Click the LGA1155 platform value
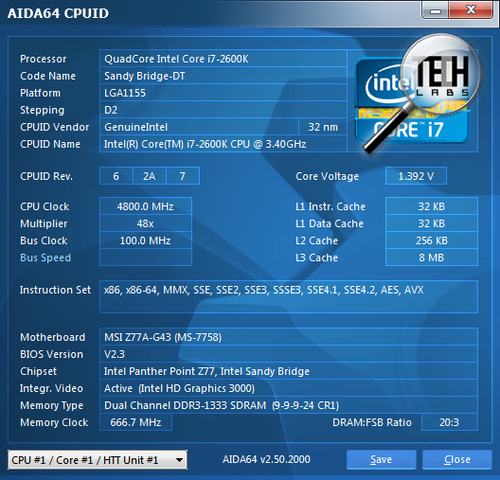Screen dimensions: 500x480 pos(223,93)
